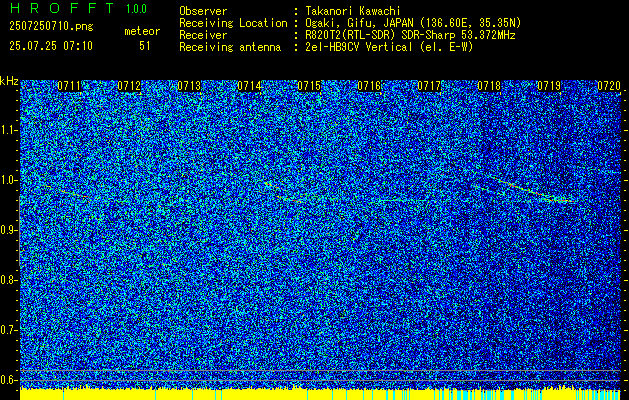Click the 1.0 kHz axis label
The width and height of the screenshot is (629, 400).
[9, 180]
